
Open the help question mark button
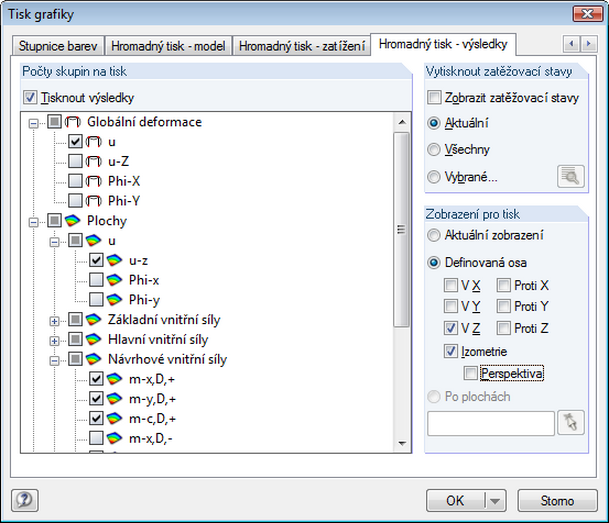(x=24, y=500)
